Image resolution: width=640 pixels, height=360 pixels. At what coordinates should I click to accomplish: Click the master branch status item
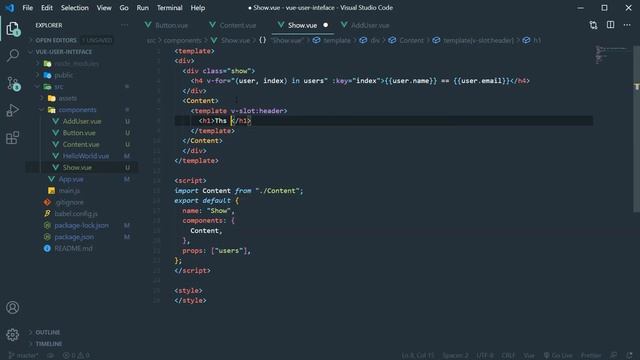click(x=23, y=356)
